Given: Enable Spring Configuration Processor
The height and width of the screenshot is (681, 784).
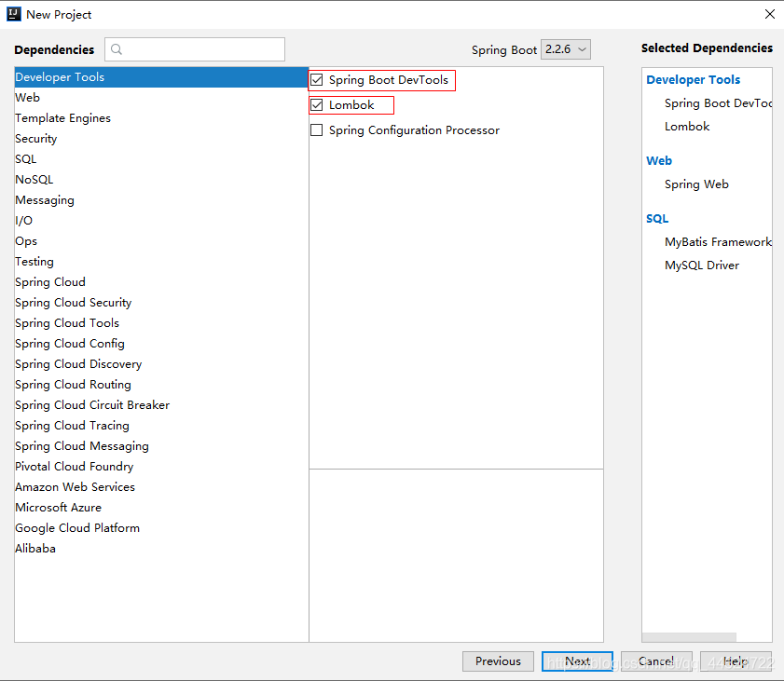Looking at the screenshot, I should click(316, 129).
